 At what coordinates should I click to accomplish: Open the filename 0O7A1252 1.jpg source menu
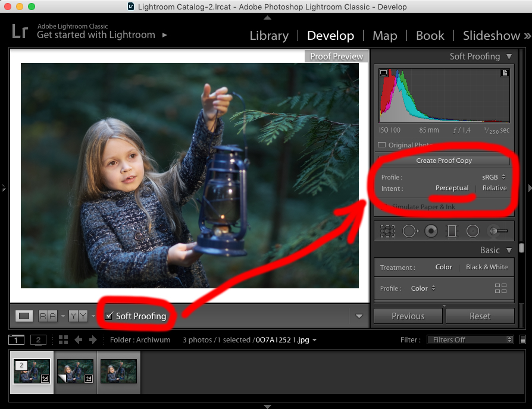(286, 340)
